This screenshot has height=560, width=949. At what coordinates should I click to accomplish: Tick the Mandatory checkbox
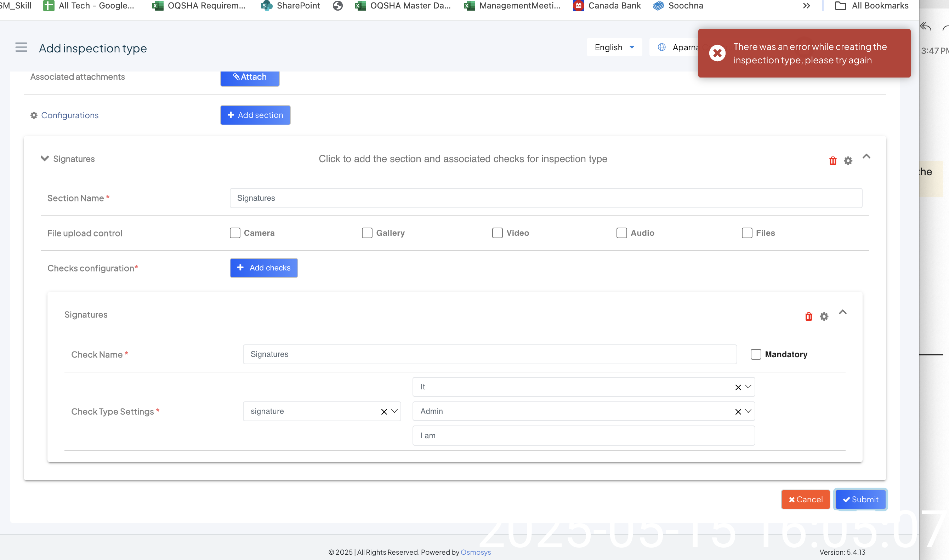point(756,354)
